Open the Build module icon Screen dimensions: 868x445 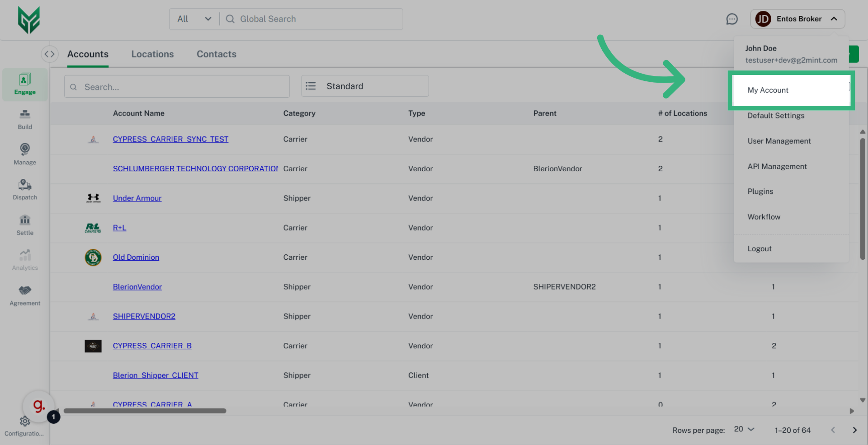click(x=25, y=119)
